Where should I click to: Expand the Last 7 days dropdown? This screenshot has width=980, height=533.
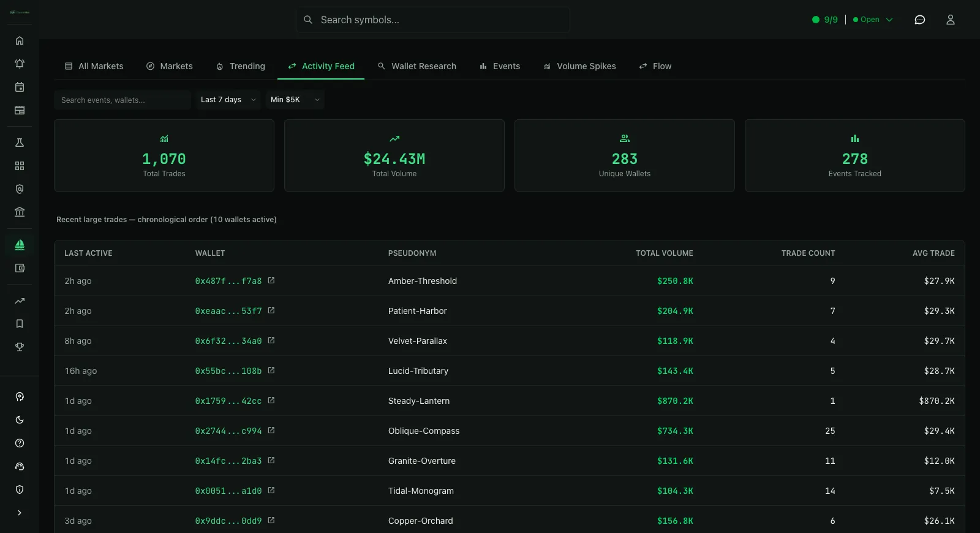228,100
